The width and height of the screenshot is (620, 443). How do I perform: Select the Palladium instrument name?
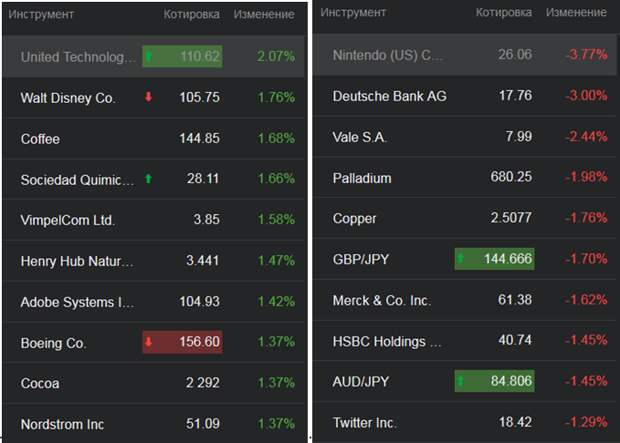coord(362,178)
